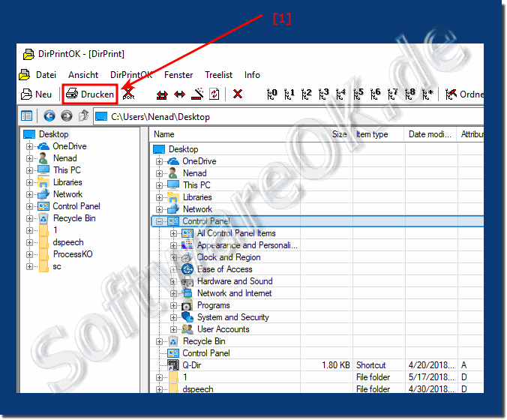The width and height of the screenshot is (507, 420).
Task: Click the up one folder icon
Action: point(84,115)
